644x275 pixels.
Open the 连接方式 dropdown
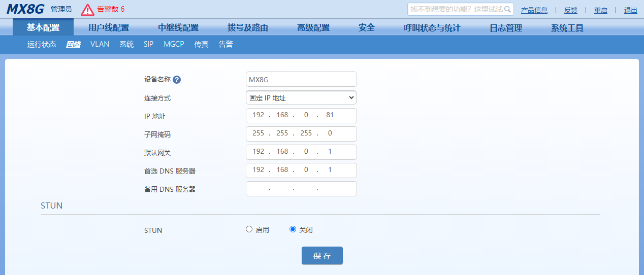click(x=301, y=97)
